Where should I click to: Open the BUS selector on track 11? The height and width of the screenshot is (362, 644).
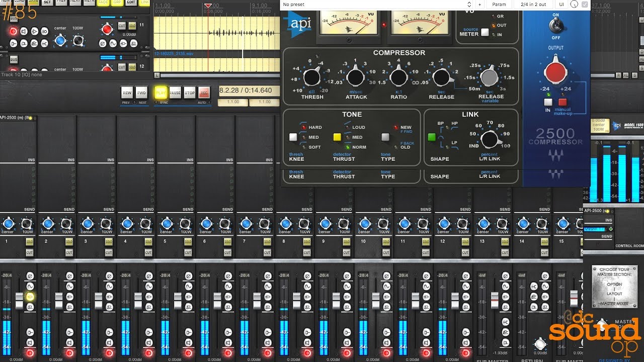(14, 18)
